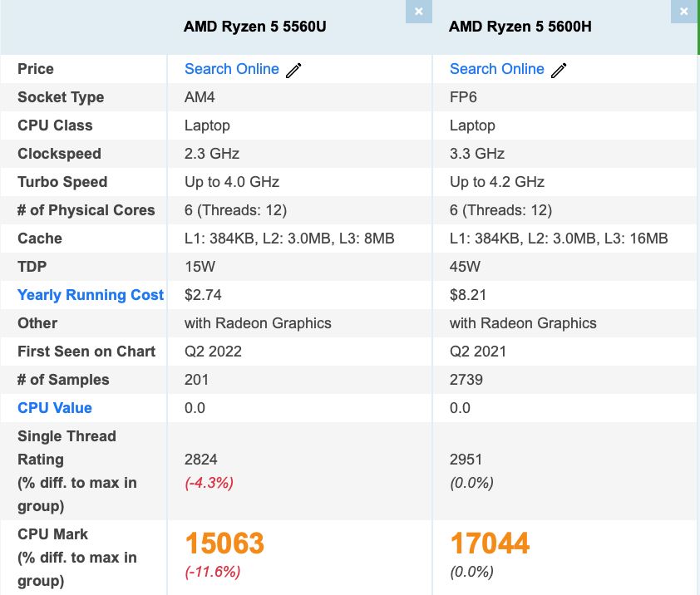The height and width of the screenshot is (595, 700).
Task: Click the TDP row label
Action: [32, 267]
